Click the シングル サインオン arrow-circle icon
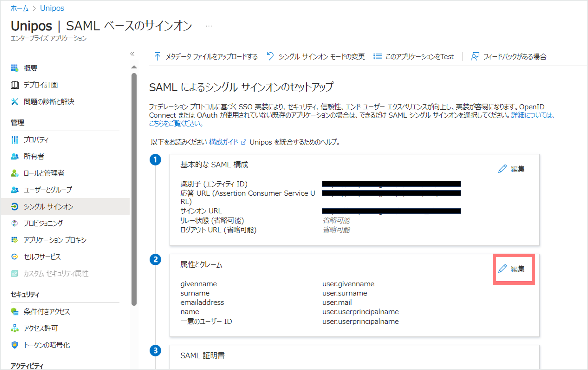 [14, 207]
